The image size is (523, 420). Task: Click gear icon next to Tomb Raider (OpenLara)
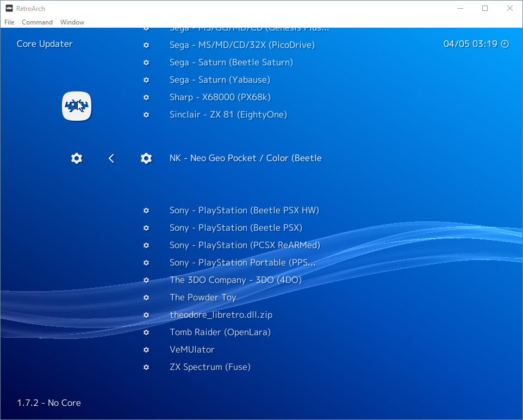tap(146, 332)
